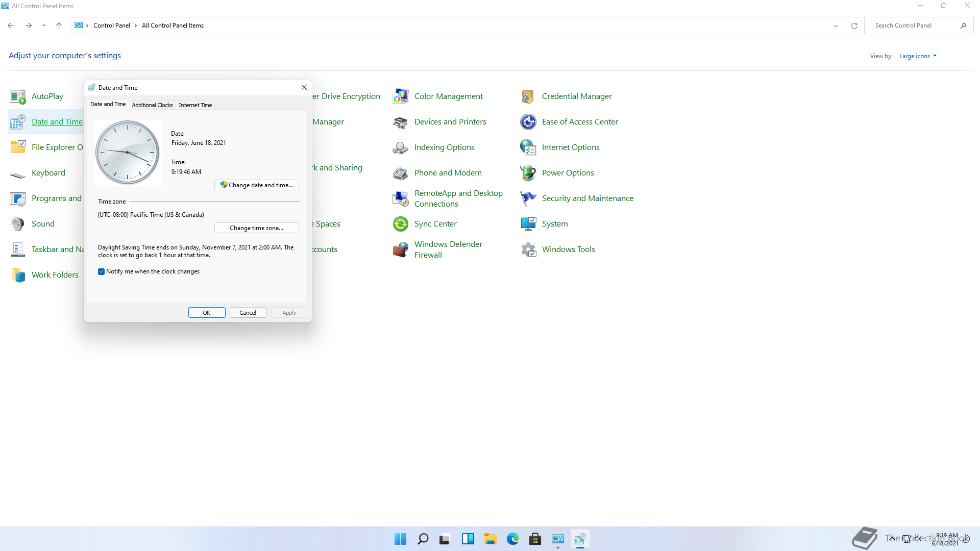Open the System monitor icon
Viewport: 980px width, 551px height.
coord(528,224)
